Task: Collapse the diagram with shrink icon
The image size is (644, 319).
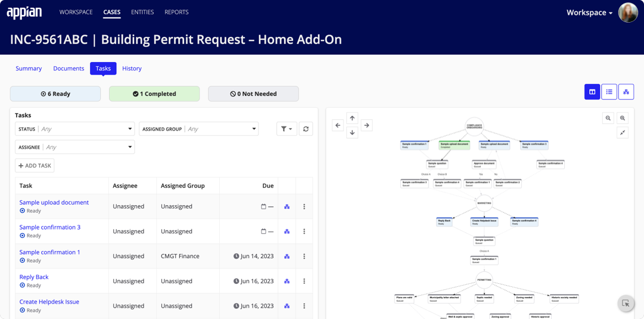Action: click(623, 132)
